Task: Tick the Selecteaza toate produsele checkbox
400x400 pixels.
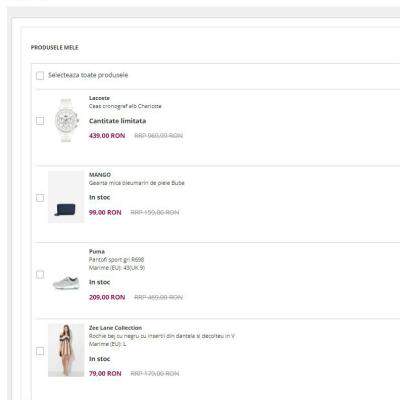Action: tap(40, 76)
